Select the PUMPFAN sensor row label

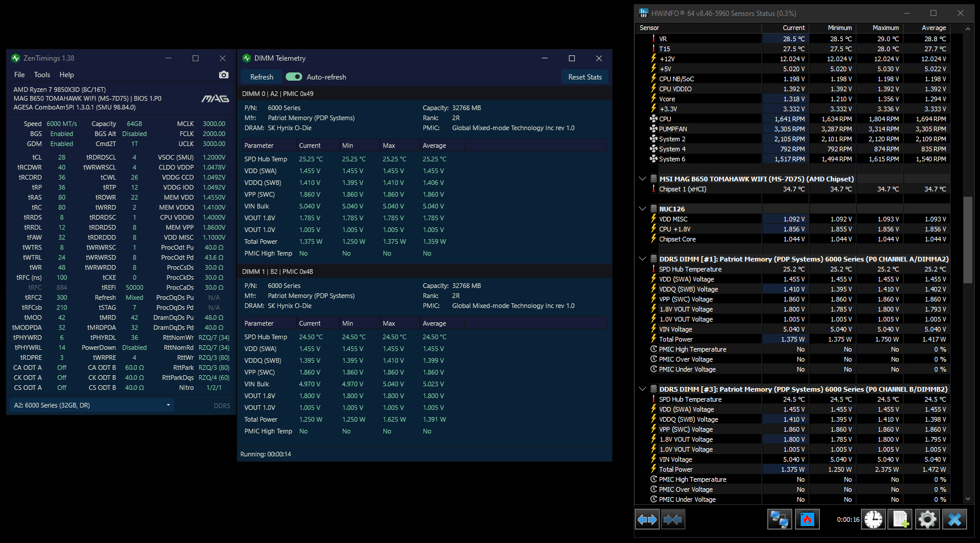click(x=673, y=129)
